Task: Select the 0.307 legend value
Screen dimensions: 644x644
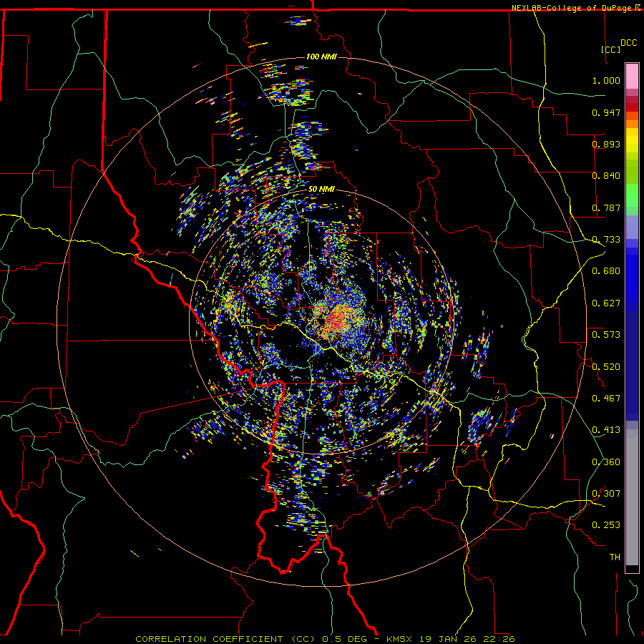Action: coord(606,494)
